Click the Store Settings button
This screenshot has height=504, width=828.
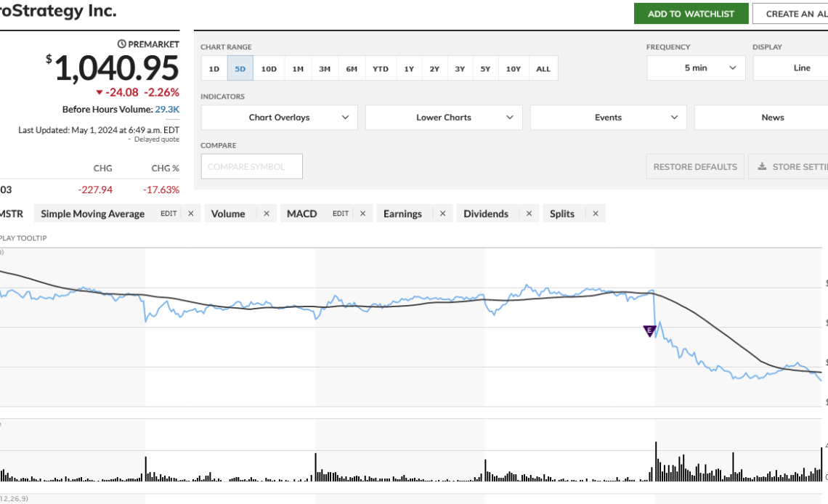(x=788, y=167)
